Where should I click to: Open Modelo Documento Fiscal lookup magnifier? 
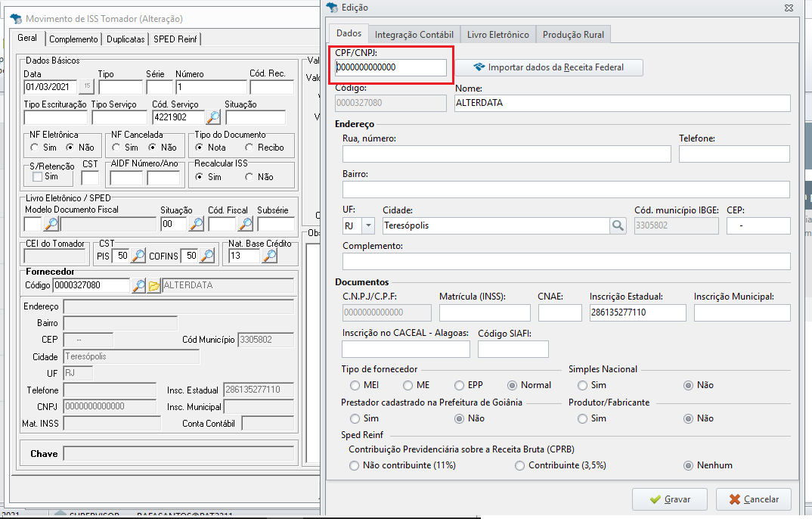(51, 224)
